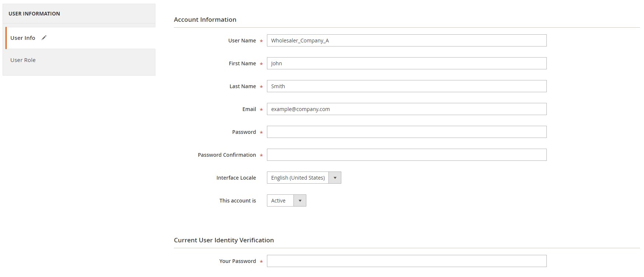Click the Account Information section heading
The width and height of the screenshot is (644, 277).
coord(205,20)
